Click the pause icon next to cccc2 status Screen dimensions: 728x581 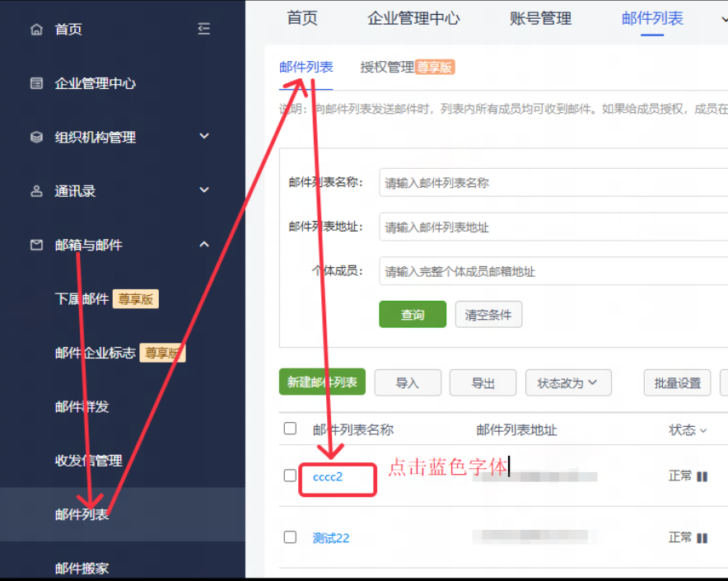[x=701, y=476]
